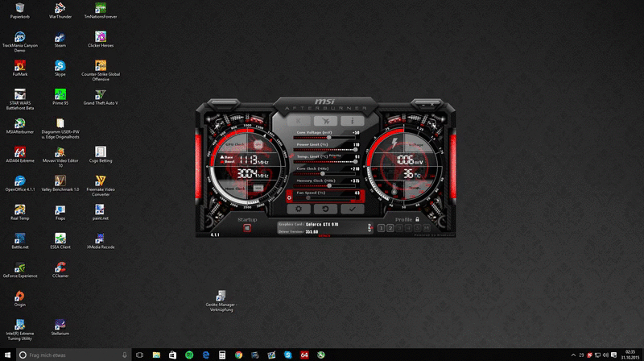Open the Afterburner information 'i' button
This screenshot has height=361, width=644.
point(352,121)
